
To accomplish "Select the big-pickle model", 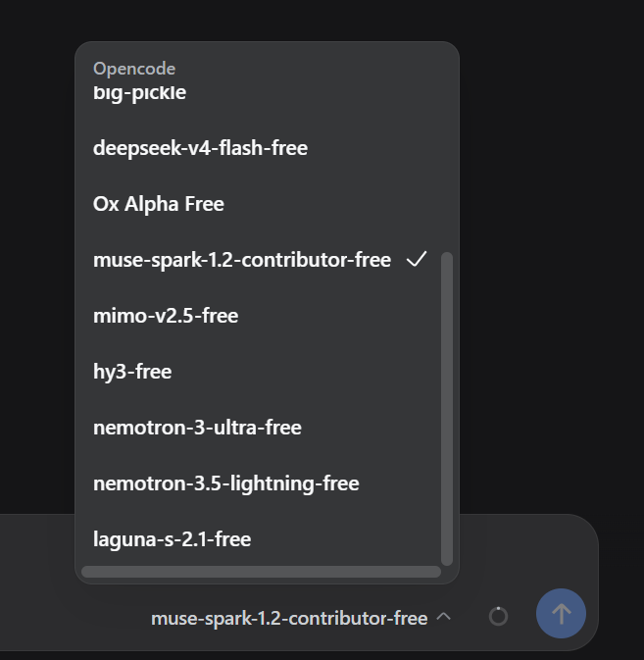I will click(260, 92).
